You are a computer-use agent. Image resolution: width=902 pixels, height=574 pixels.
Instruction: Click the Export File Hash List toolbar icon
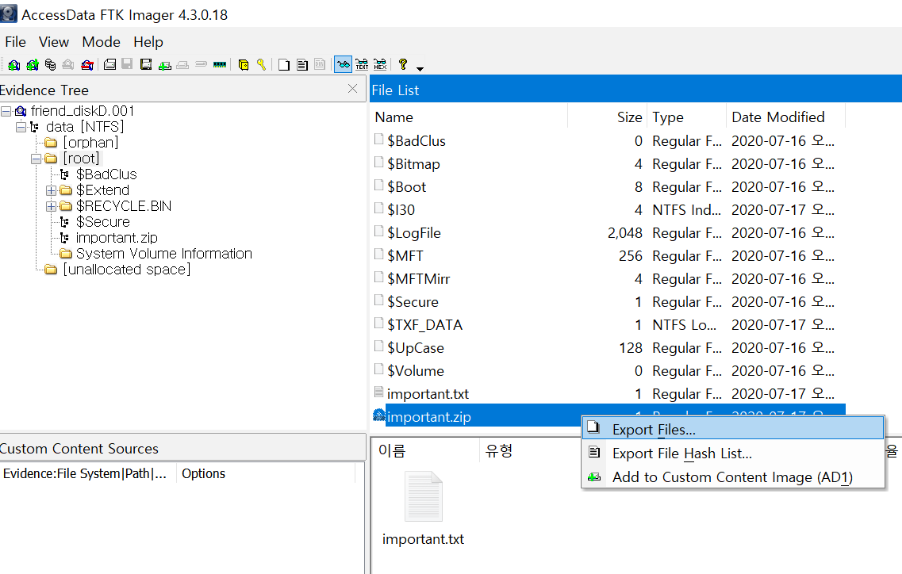(302, 65)
